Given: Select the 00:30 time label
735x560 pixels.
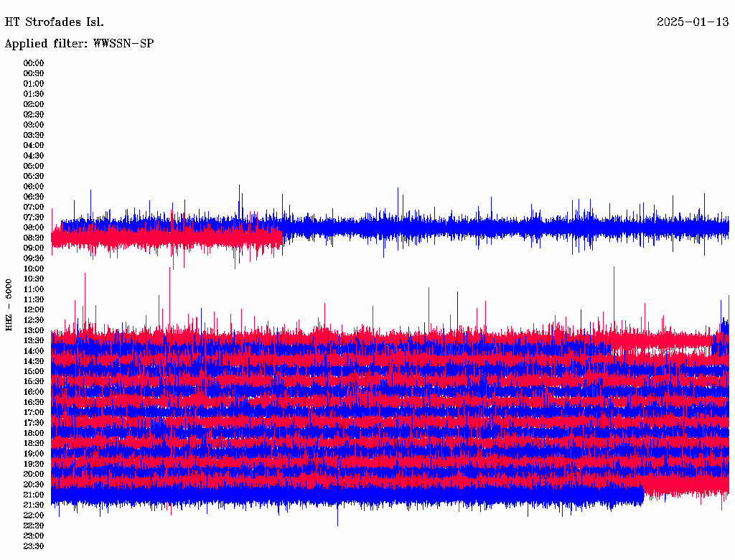Looking at the screenshot, I should pos(34,74).
